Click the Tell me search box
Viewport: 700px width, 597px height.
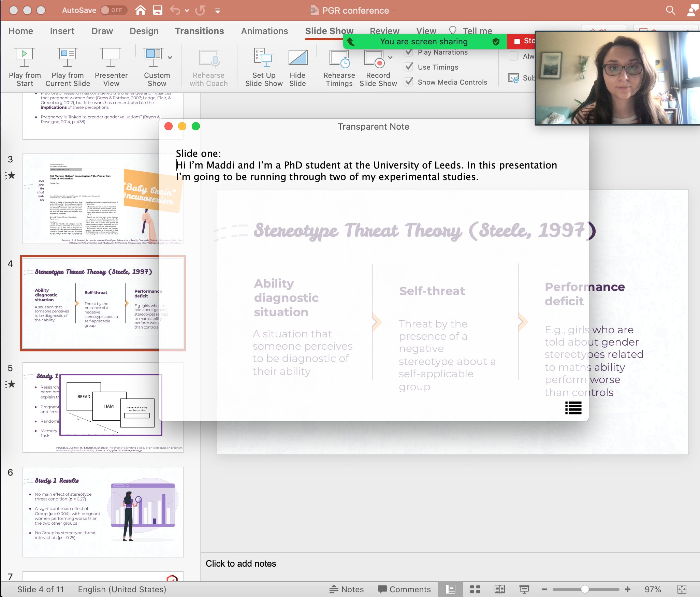click(471, 31)
